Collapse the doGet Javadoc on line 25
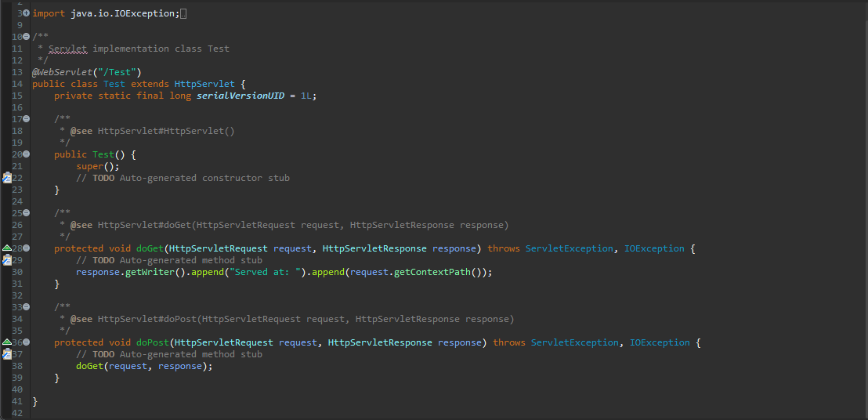This screenshot has width=868, height=420. coord(27,213)
